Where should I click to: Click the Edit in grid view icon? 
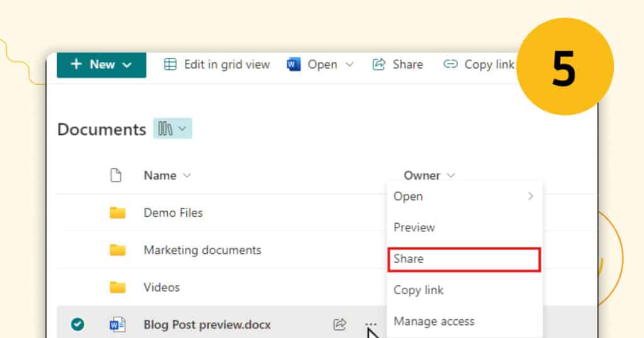click(170, 65)
